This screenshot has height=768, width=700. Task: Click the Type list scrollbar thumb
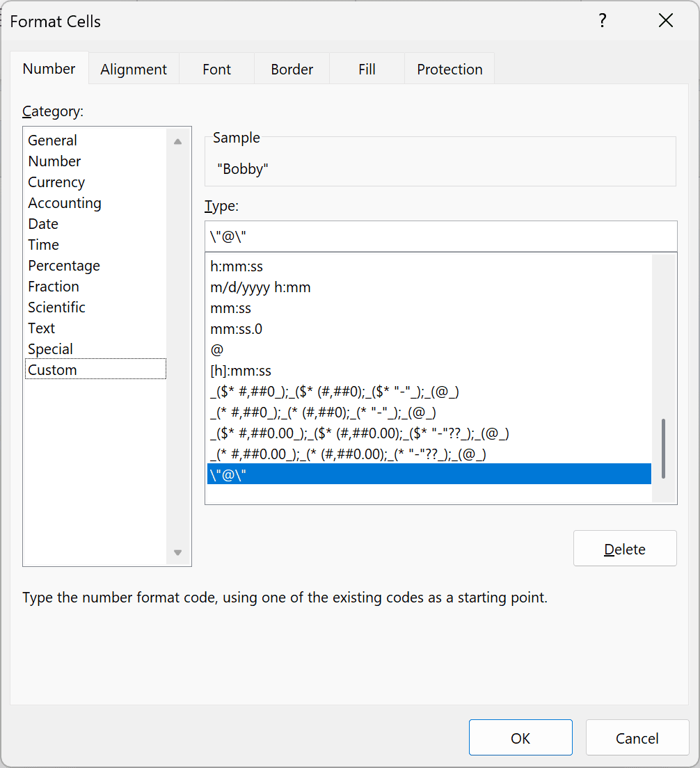point(663,448)
